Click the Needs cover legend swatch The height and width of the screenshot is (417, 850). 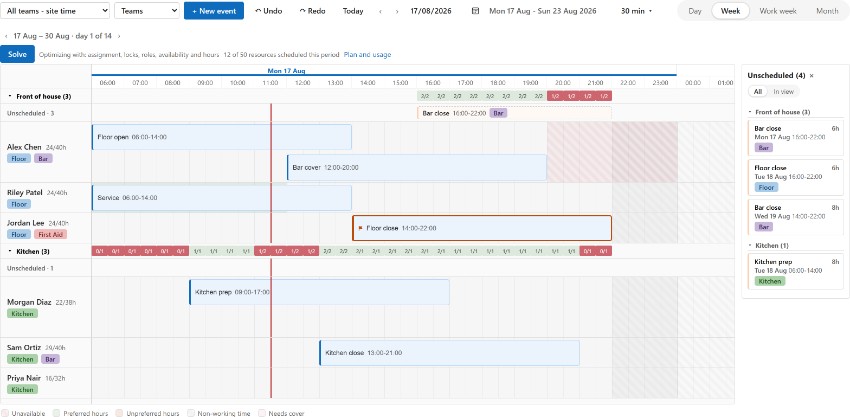pos(262,413)
